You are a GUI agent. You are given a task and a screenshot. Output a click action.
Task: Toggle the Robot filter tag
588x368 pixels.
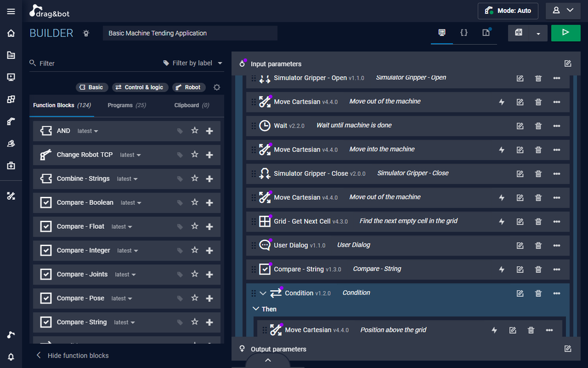(189, 87)
